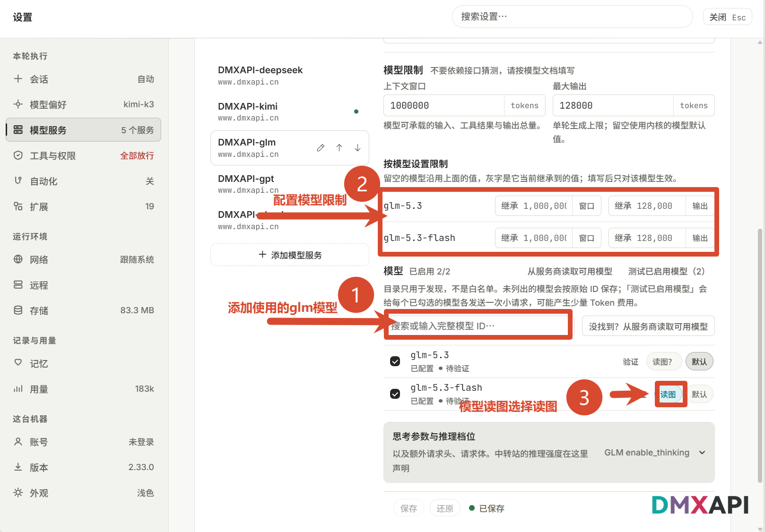Click the pencil edit icon for DMXAPI-glm

pos(321,148)
